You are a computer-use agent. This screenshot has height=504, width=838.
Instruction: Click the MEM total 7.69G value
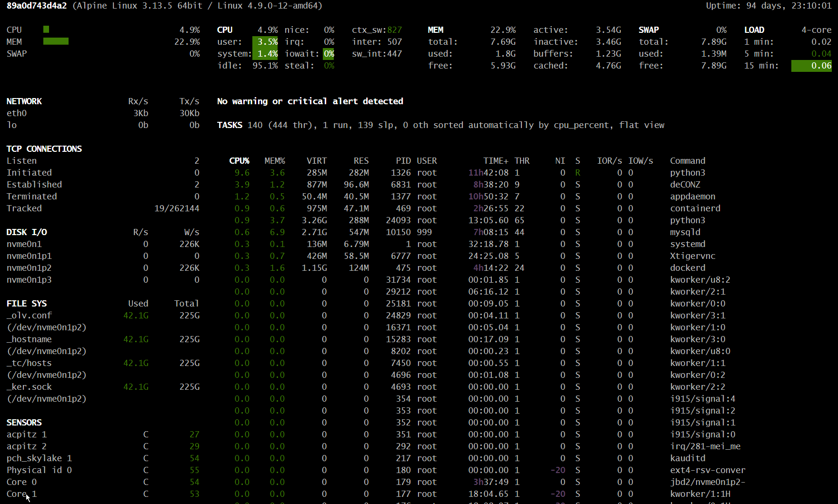503,42
